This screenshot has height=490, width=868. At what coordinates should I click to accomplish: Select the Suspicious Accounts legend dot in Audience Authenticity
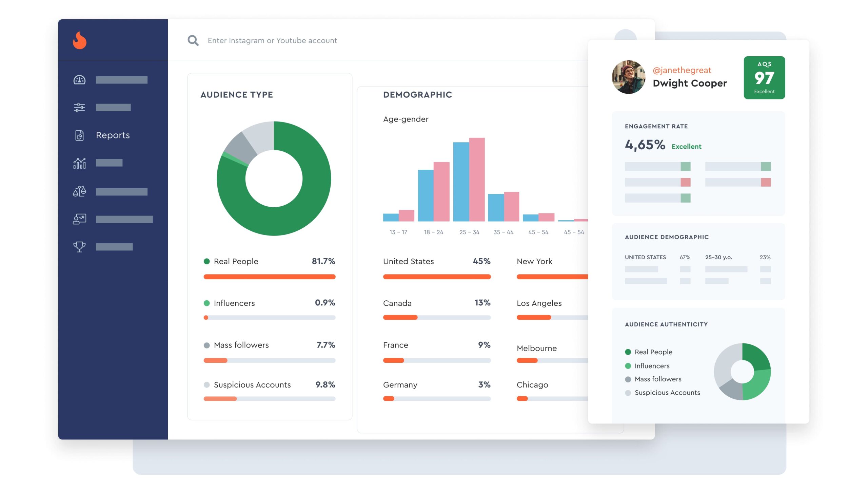point(628,393)
